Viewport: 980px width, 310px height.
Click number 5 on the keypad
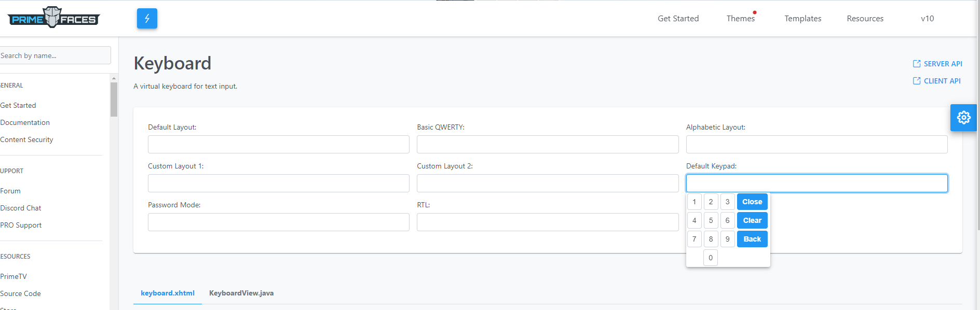pyautogui.click(x=711, y=220)
